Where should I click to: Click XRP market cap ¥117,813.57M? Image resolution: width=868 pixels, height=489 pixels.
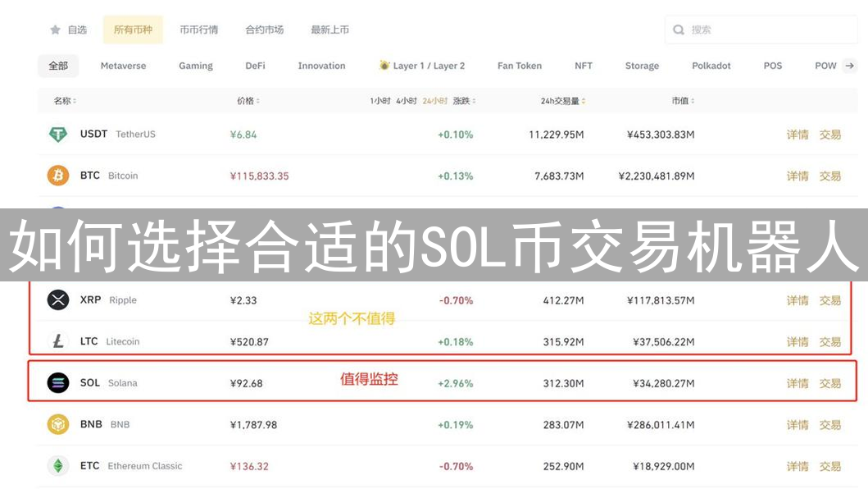click(661, 300)
